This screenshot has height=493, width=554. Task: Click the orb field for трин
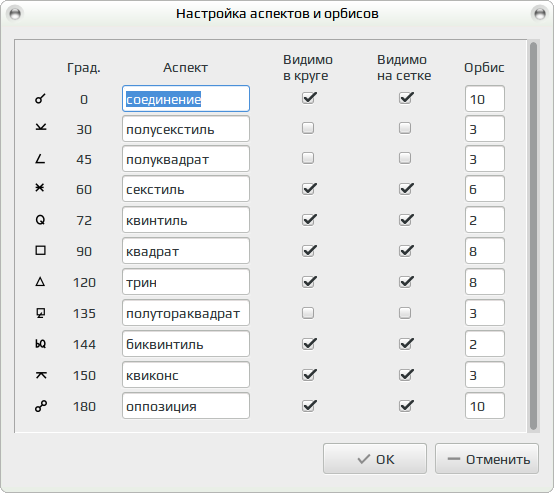(x=485, y=282)
